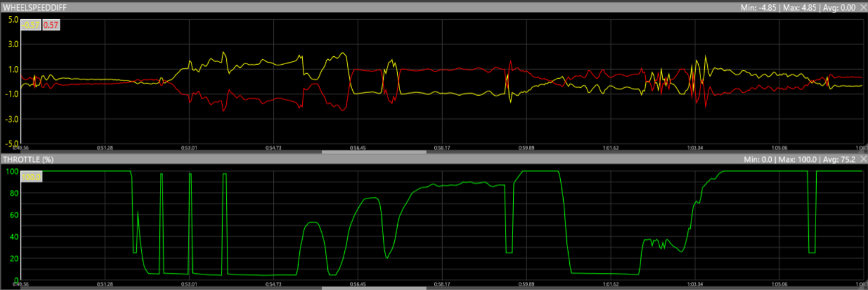The height and width of the screenshot is (290, 868).
Task: Select the red 0.57 value label
Action: (x=52, y=25)
